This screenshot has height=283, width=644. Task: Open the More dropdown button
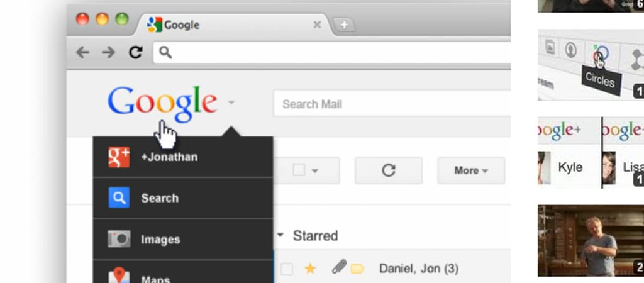471,170
